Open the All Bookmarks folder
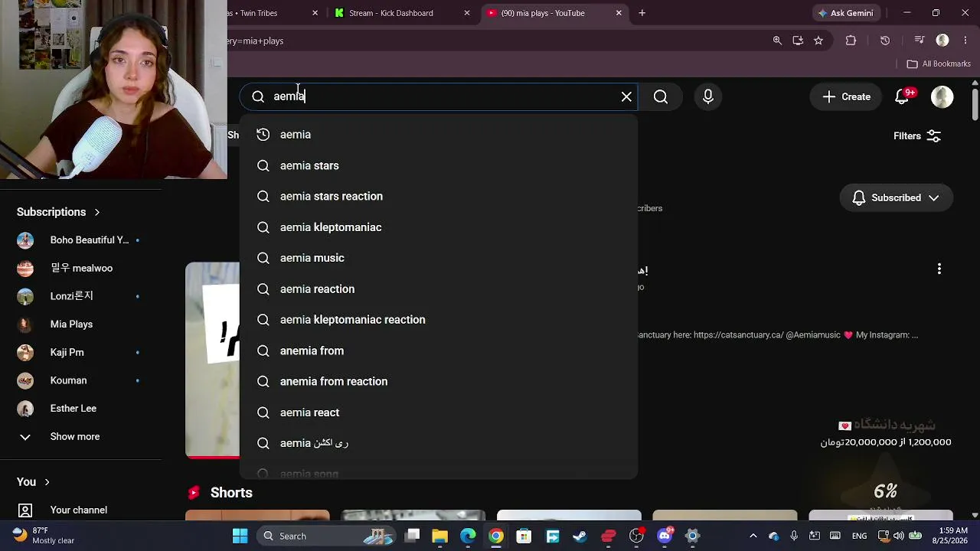 (x=939, y=64)
